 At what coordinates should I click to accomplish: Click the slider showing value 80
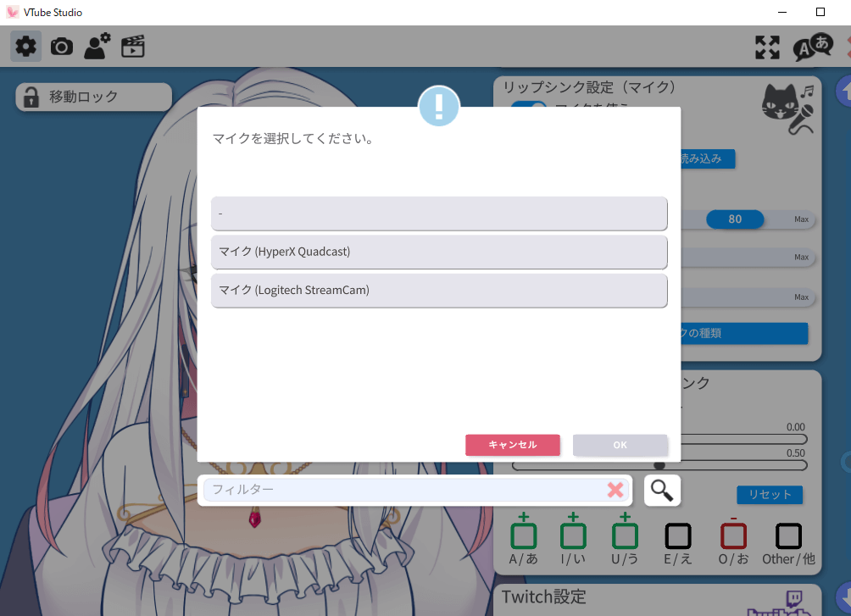pyautogui.click(x=735, y=219)
